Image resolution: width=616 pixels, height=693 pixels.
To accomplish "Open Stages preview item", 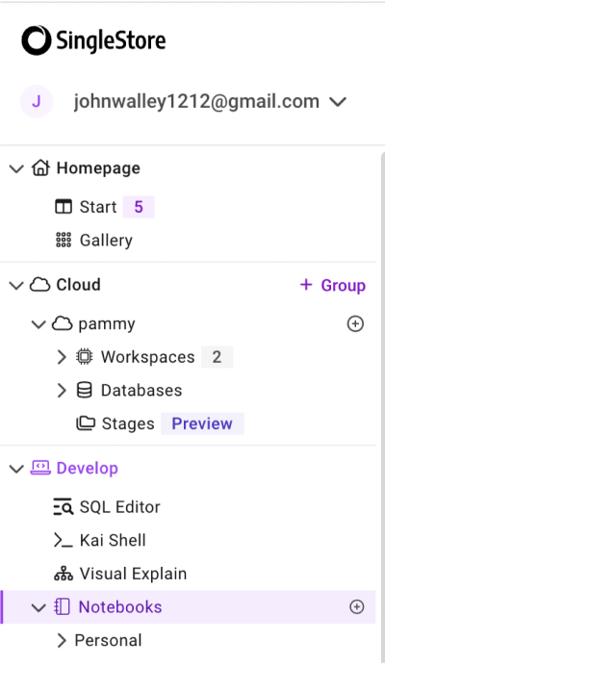I will [128, 423].
